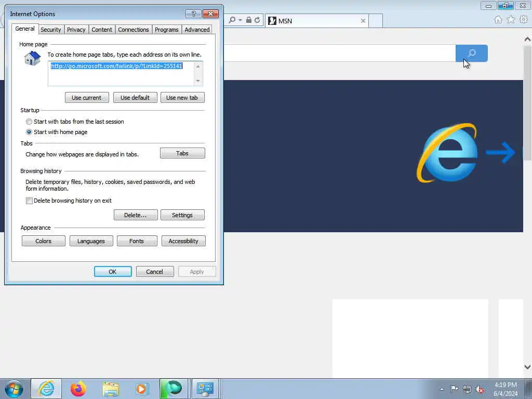Open the address bar search dropdown arrow
This screenshot has width=532, height=399.
[240, 20]
